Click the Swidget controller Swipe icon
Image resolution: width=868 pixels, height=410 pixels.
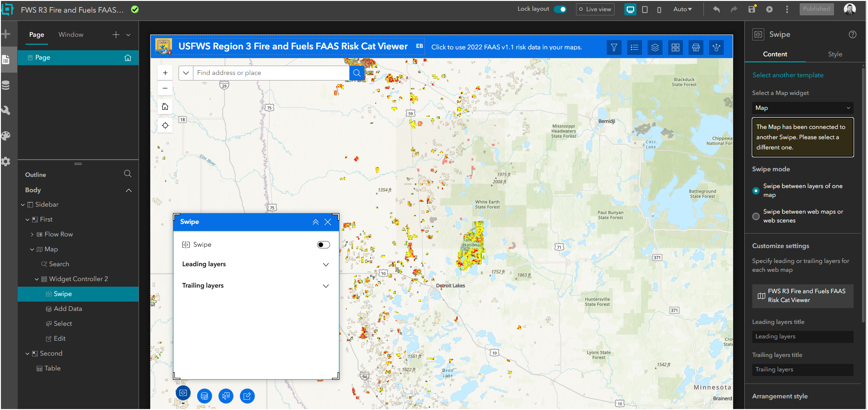183,393
